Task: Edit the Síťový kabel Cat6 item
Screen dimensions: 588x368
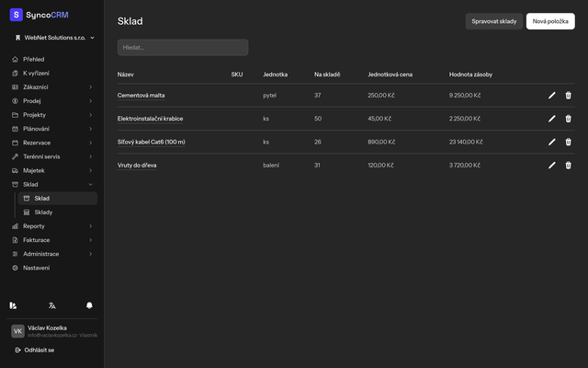Action: (551, 142)
